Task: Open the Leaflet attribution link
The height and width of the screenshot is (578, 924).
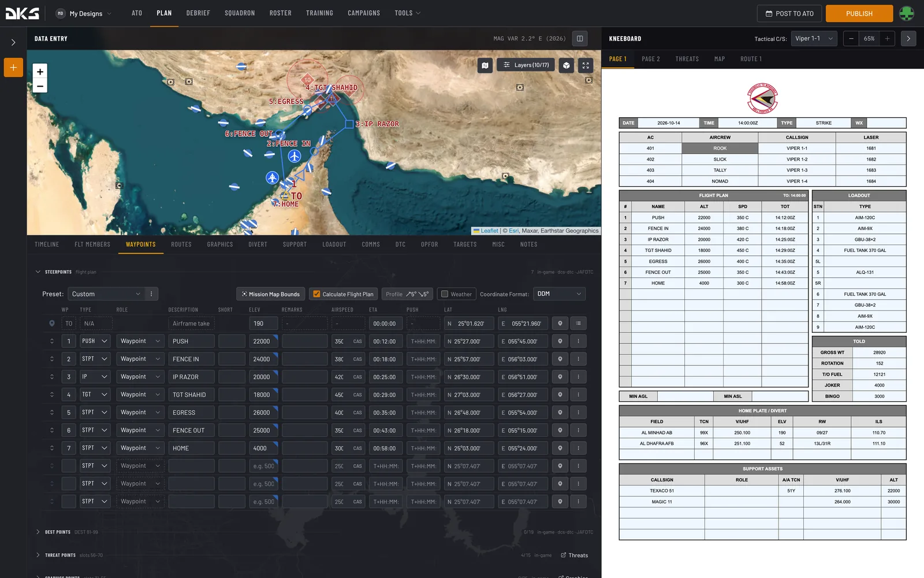Action: point(489,231)
